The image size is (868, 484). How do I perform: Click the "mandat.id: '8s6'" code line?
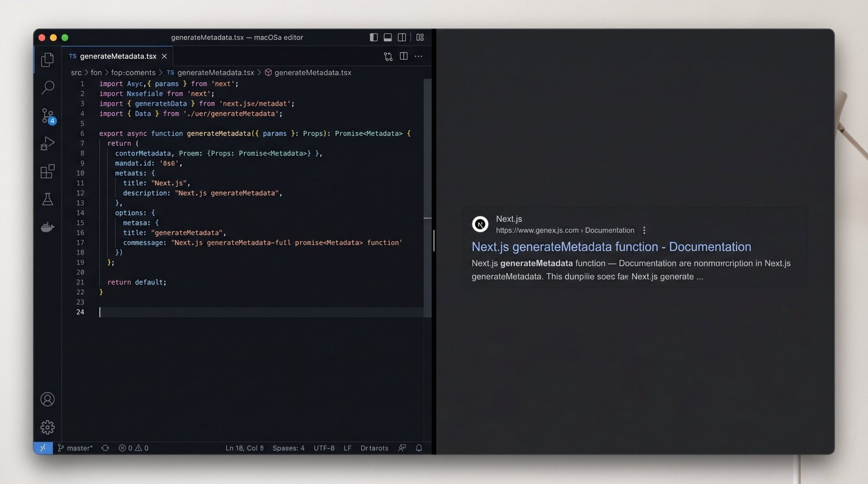pyautogui.click(x=149, y=163)
